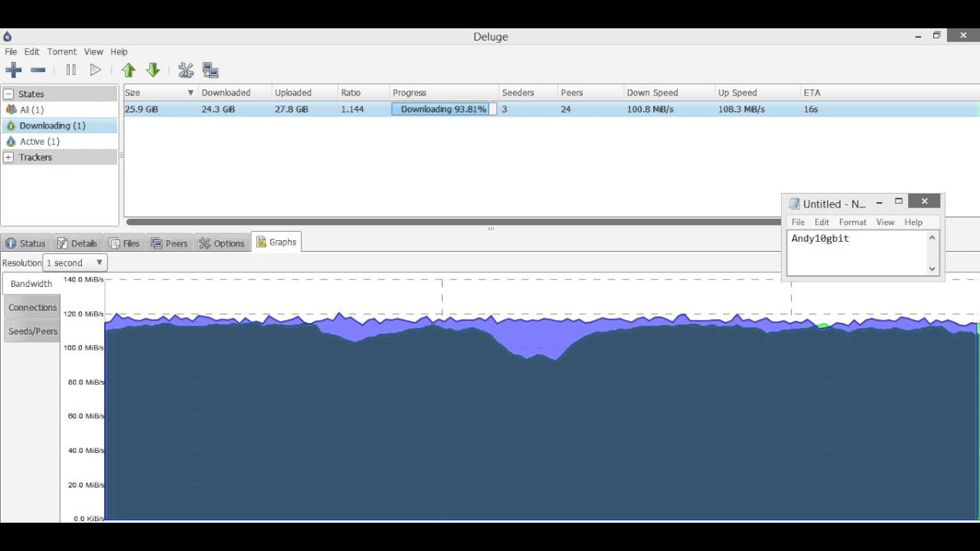This screenshot has height=551, width=980.
Task: Select Active (1) filter
Action: (x=59, y=142)
